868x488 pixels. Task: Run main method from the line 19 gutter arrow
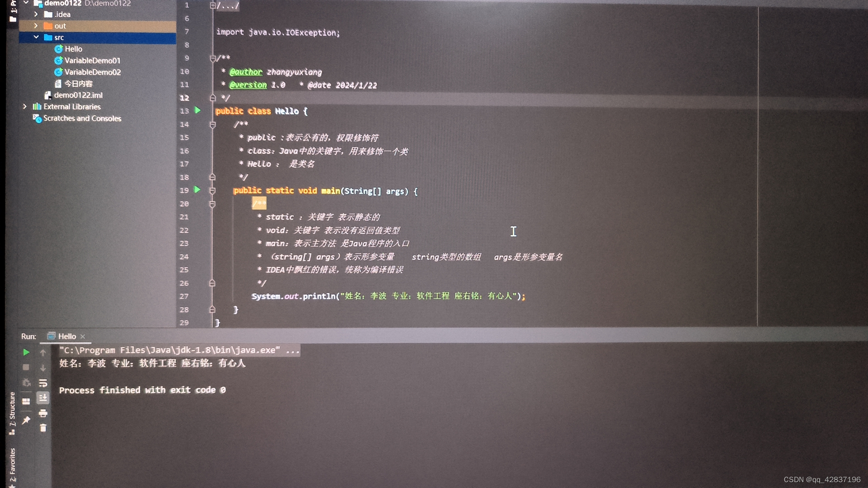pyautogui.click(x=197, y=190)
